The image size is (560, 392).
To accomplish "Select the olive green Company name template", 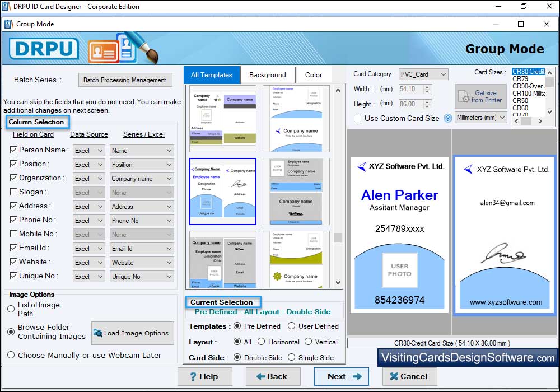I will coord(222,119).
